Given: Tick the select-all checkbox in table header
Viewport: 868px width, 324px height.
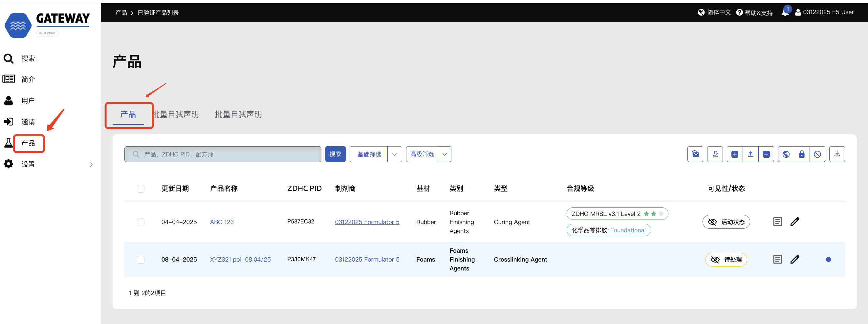Looking at the screenshot, I should pos(141,189).
